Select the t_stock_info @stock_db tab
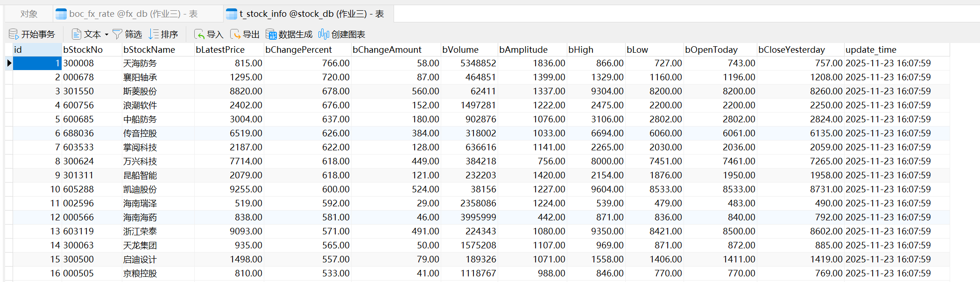980x282 pixels. [x=309, y=14]
